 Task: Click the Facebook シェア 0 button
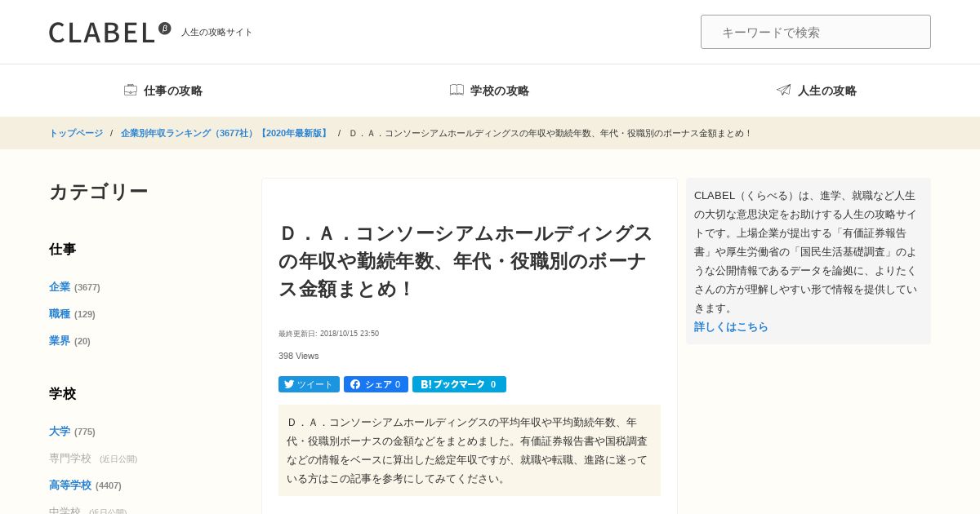point(376,384)
